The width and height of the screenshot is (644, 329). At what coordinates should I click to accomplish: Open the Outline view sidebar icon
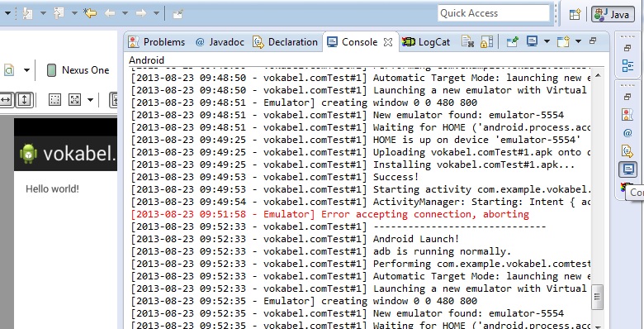627,65
